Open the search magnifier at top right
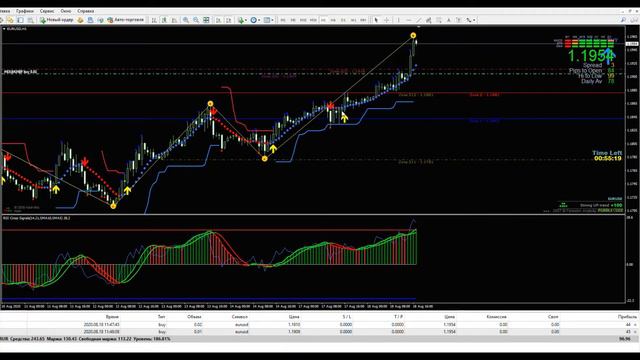This screenshot has width=640, height=360. [x=623, y=20]
